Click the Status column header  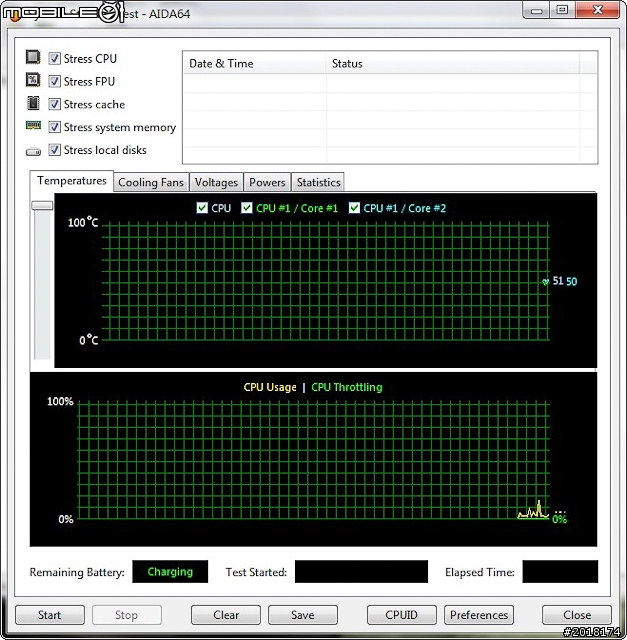pyautogui.click(x=452, y=64)
